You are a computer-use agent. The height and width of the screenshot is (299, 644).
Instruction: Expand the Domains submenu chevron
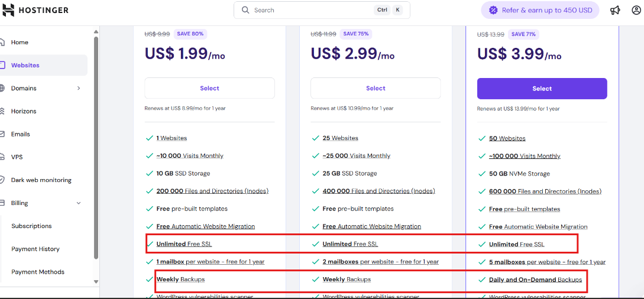click(x=79, y=88)
